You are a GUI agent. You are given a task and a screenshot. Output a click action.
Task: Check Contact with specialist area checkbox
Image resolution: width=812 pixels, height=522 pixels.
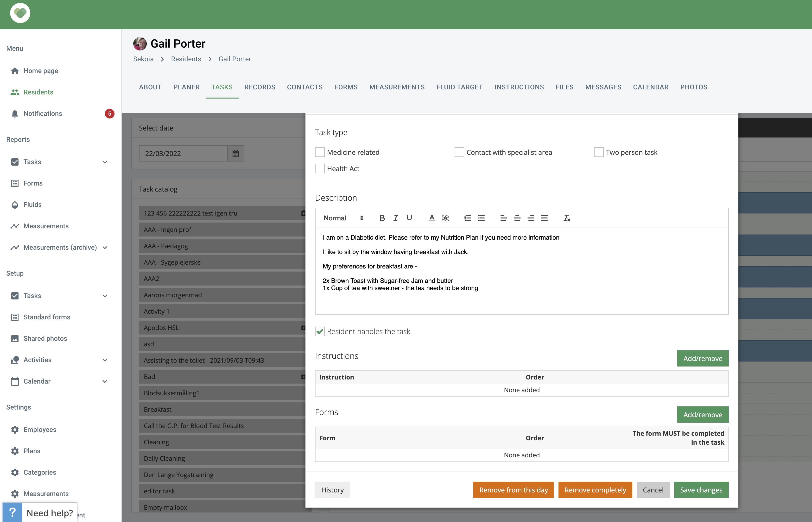point(459,152)
